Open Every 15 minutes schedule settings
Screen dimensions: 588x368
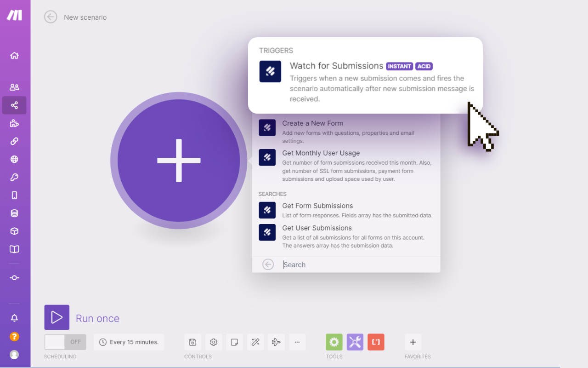click(x=129, y=342)
